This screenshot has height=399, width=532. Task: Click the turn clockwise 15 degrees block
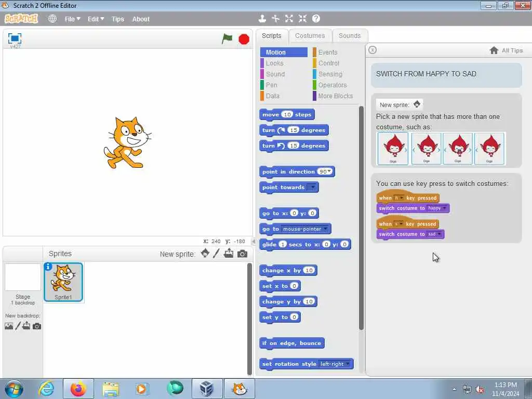pyautogui.click(x=294, y=130)
